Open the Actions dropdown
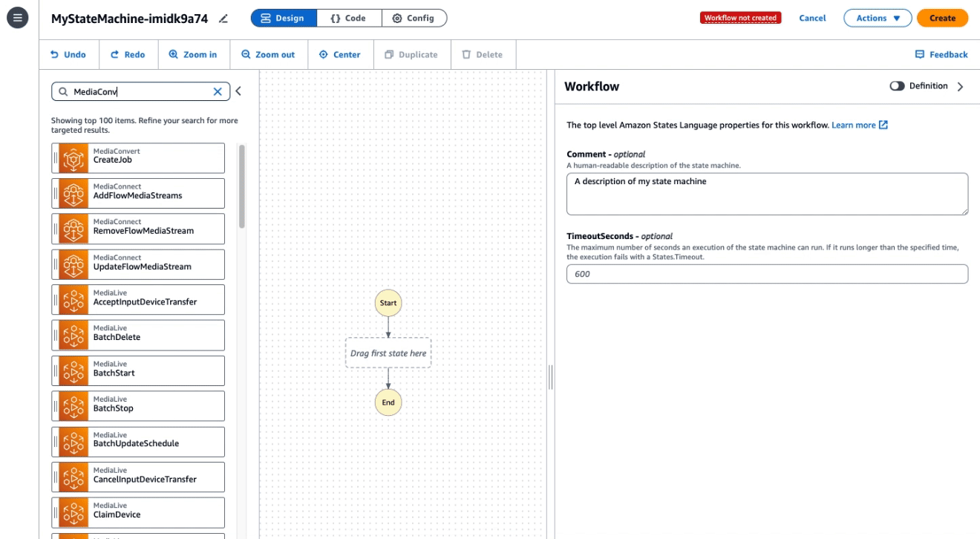 (x=878, y=19)
